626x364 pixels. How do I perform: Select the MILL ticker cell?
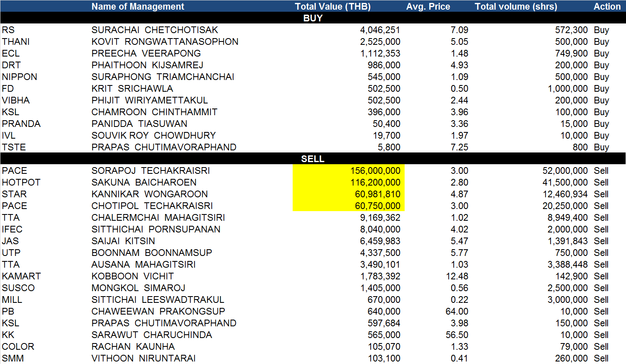(12, 299)
